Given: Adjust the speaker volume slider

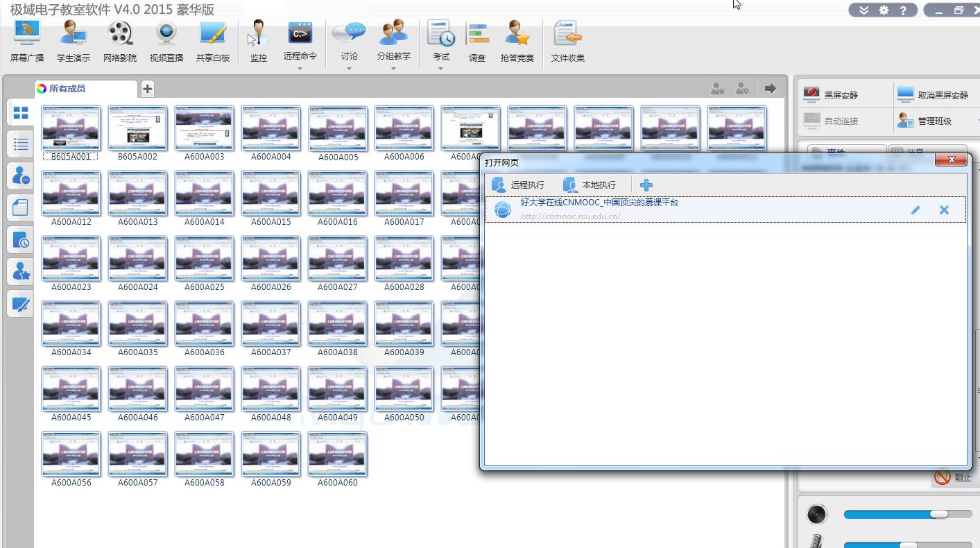Looking at the screenshot, I should click(938, 514).
